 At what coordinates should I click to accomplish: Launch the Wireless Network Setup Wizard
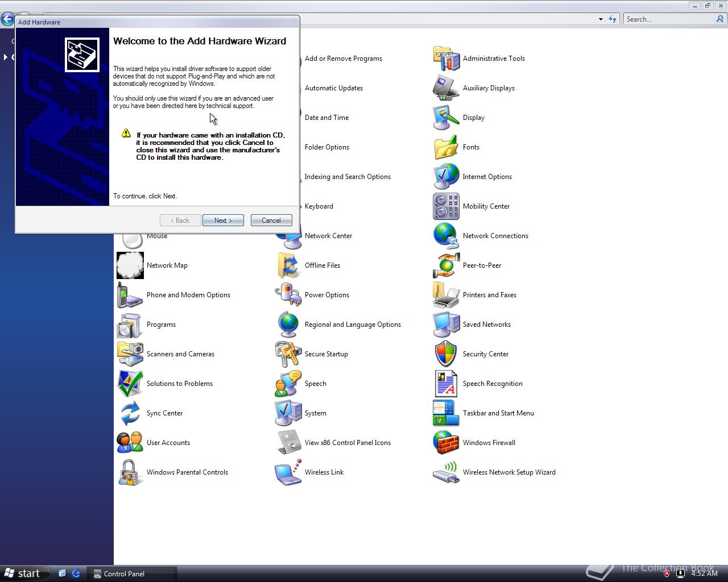point(509,472)
